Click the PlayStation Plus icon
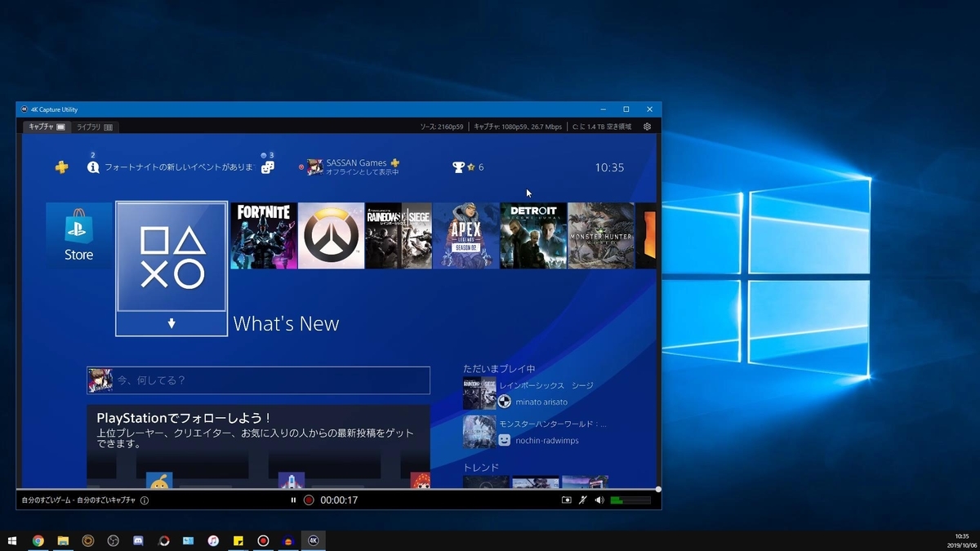Image resolution: width=980 pixels, height=551 pixels. click(x=62, y=167)
